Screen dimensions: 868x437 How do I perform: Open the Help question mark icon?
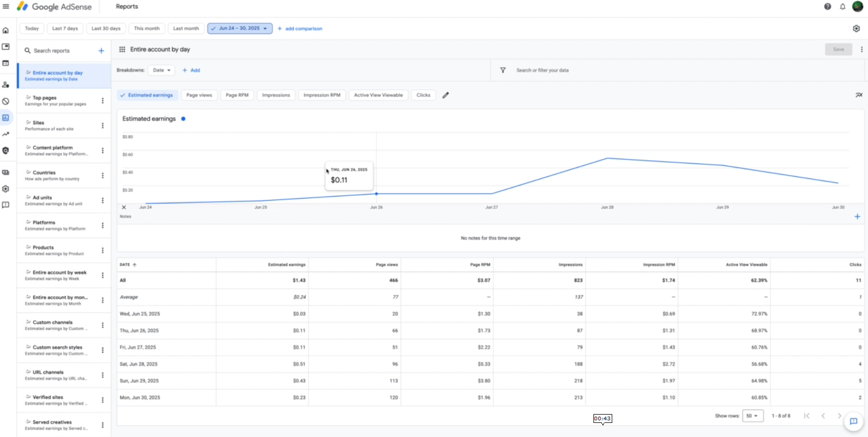tap(828, 7)
